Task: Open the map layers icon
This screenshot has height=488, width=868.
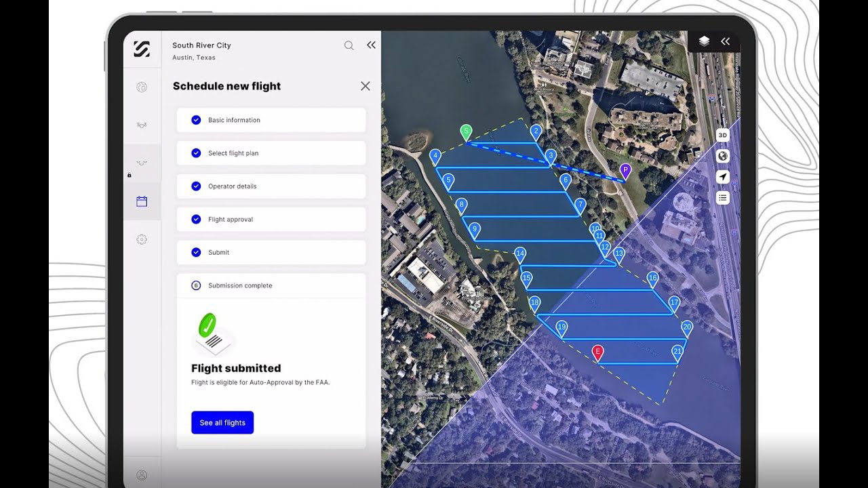Action: pyautogui.click(x=704, y=41)
